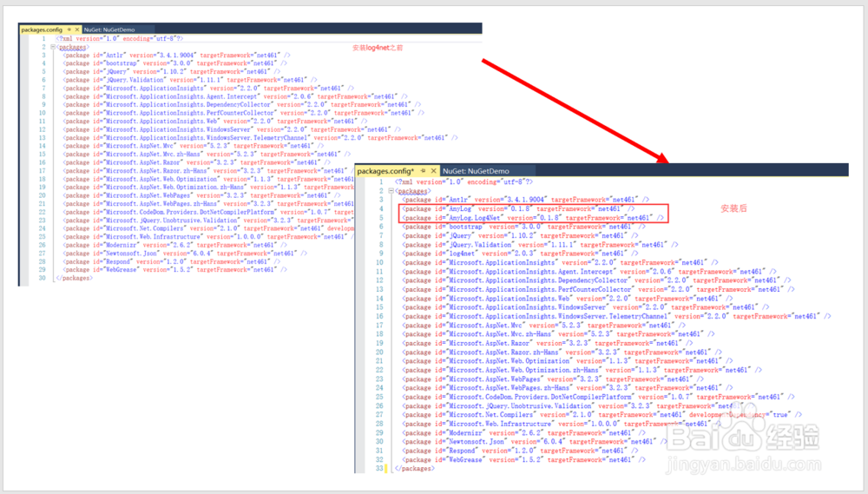Click Microsoft.AspNet.Razor entry on line 16
The width and height of the screenshot is (868, 494).
(x=196, y=162)
